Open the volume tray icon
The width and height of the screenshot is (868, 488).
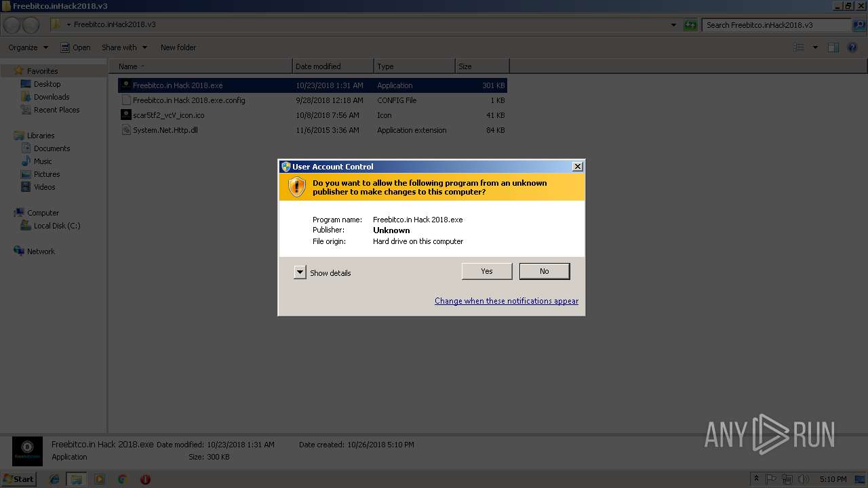804,479
